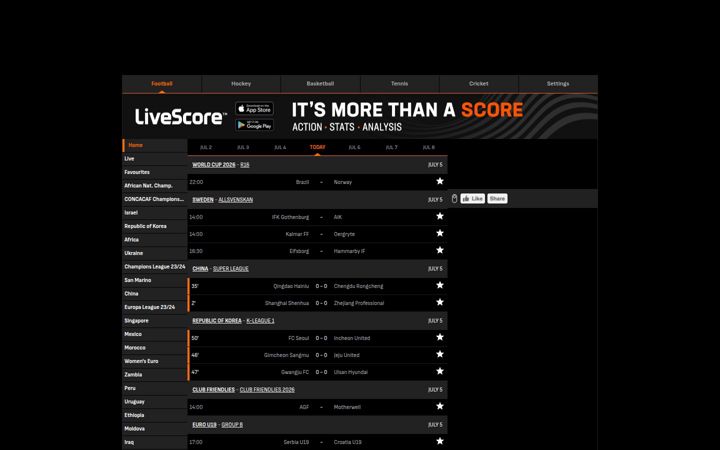
Task: Star the FC Seoul vs Incheon United match
Action: coord(440,337)
